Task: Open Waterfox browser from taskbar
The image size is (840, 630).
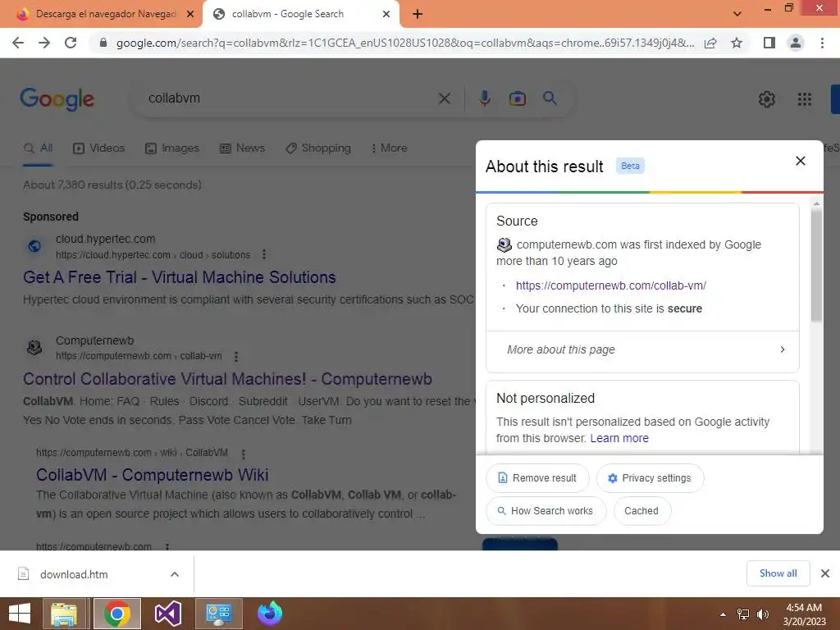Action: pyautogui.click(x=269, y=614)
